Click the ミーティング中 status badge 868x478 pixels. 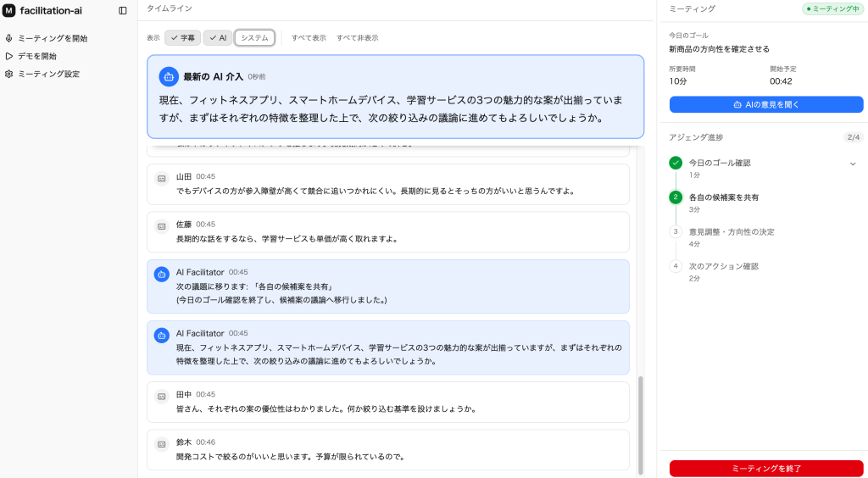tap(832, 8)
